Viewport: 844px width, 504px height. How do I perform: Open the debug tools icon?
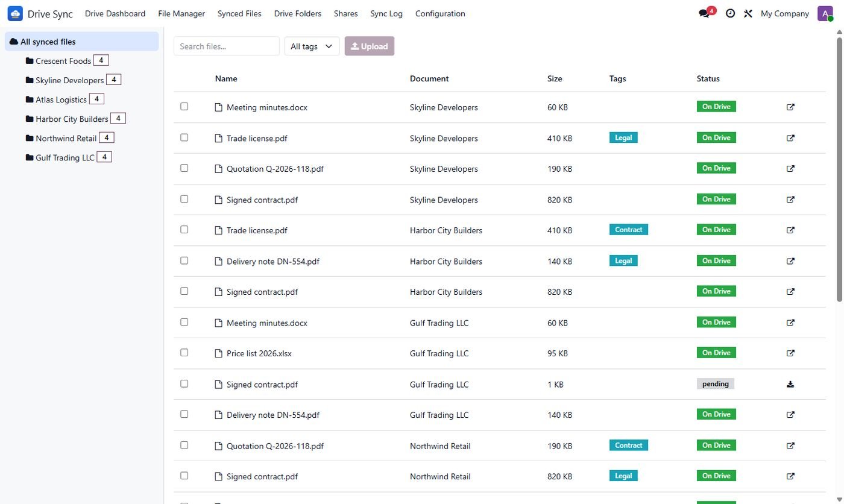pyautogui.click(x=748, y=13)
